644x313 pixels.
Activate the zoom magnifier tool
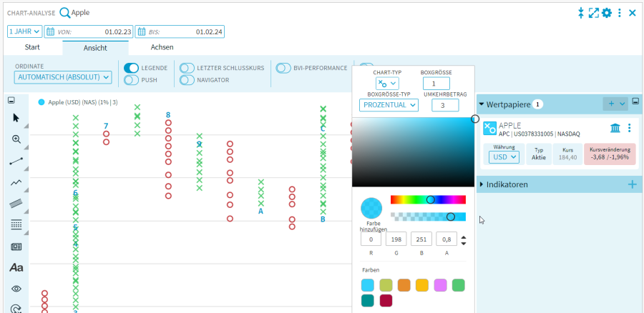tap(16, 139)
